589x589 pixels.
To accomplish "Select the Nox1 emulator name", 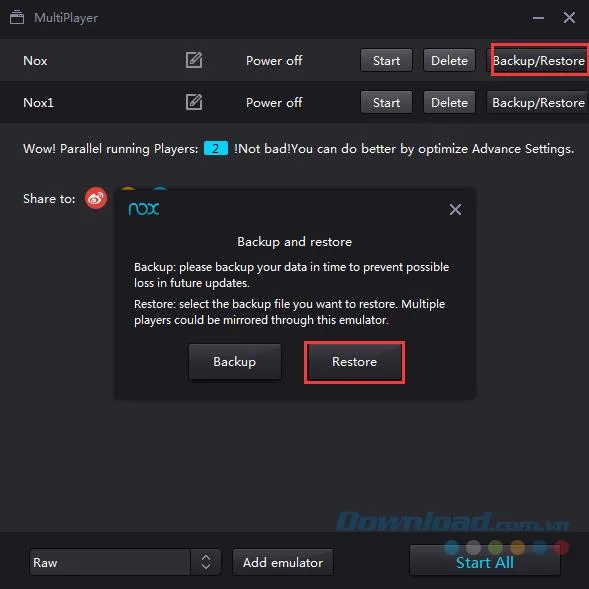I will (39, 103).
